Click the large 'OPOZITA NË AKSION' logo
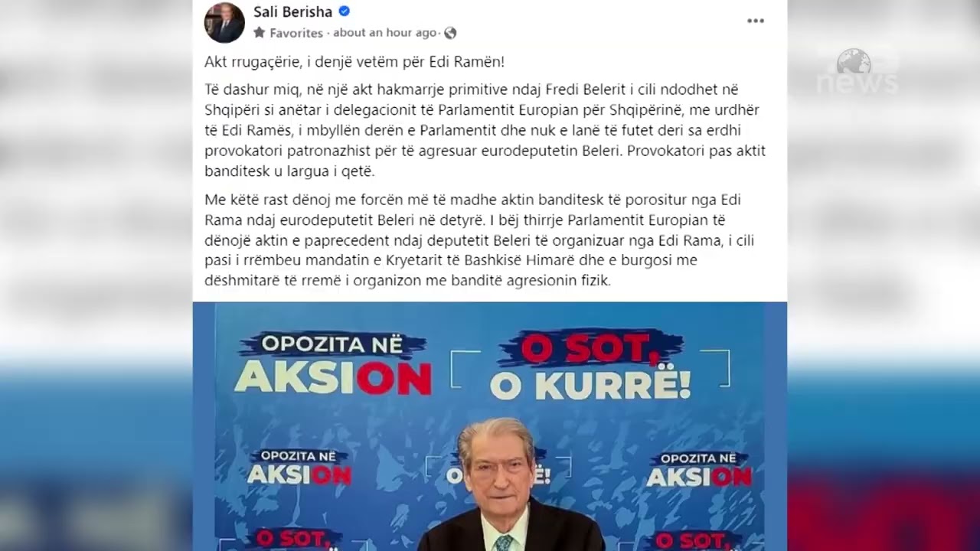980x551 pixels. [x=333, y=364]
